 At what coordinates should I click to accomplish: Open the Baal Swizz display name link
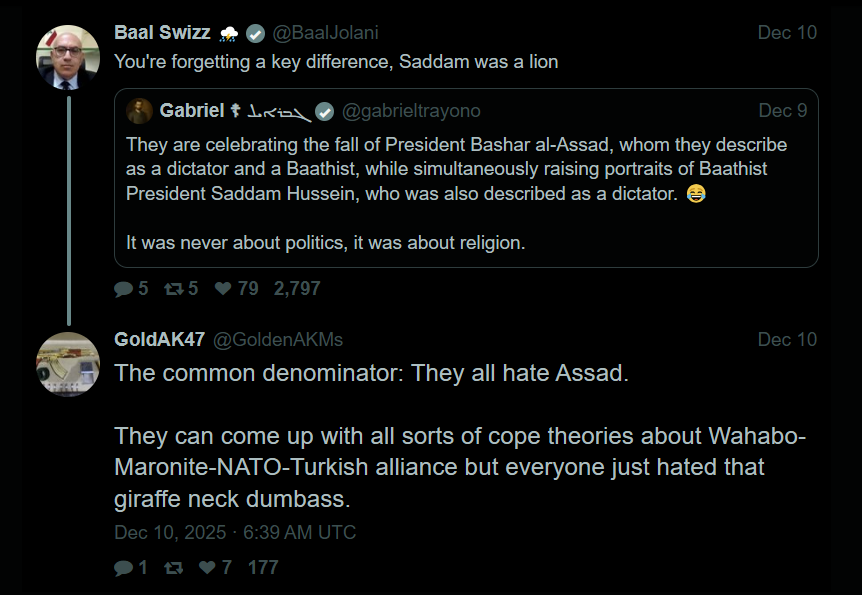162,33
